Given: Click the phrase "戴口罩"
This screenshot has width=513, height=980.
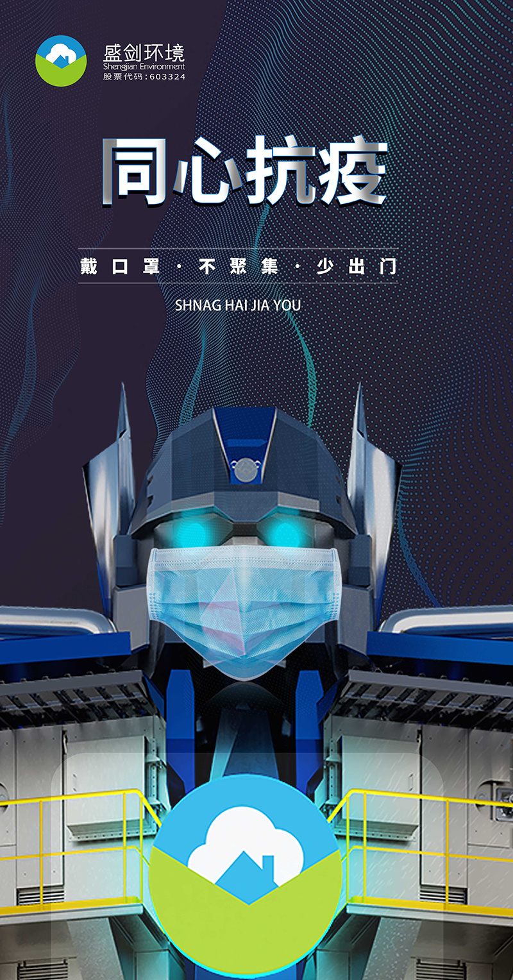Looking at the screenshot, I should pos(120,266).
